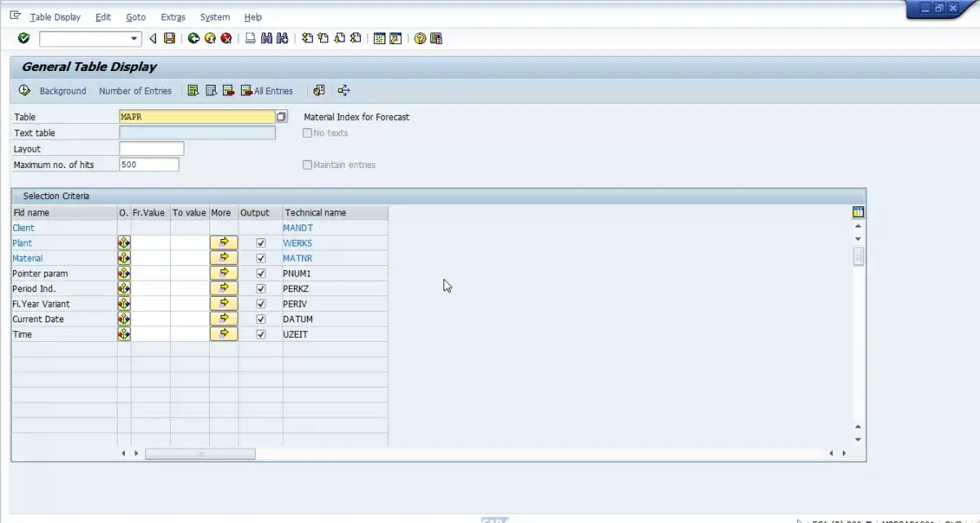This screenshot has width=980, height=523.
Task: Click the Maximum no. of hits field
Action: 149,165
